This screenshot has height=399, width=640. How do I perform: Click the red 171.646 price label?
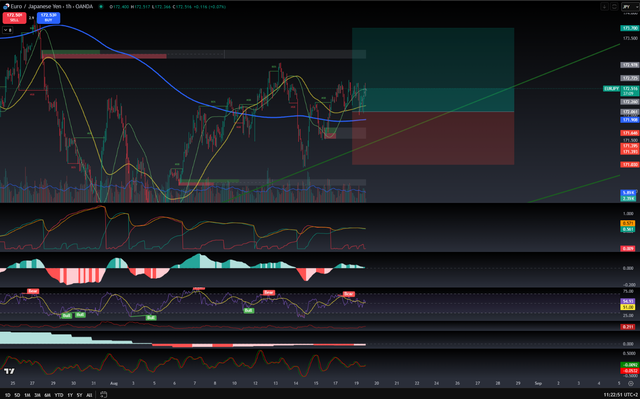629,133
